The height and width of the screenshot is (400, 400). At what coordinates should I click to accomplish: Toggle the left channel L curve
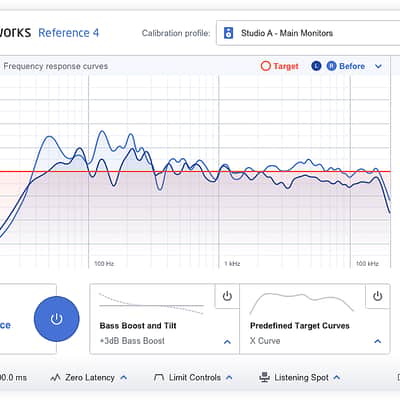tap(316, 66)
